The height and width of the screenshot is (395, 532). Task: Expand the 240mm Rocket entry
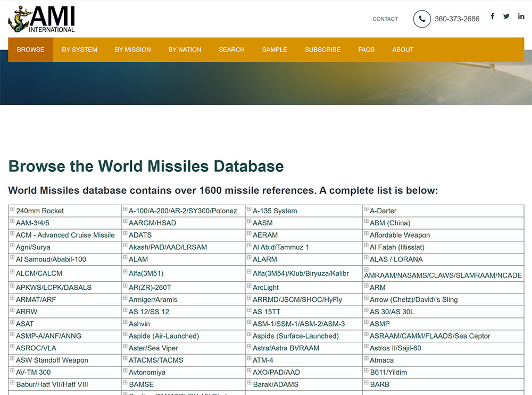click(x=12, y=209)
